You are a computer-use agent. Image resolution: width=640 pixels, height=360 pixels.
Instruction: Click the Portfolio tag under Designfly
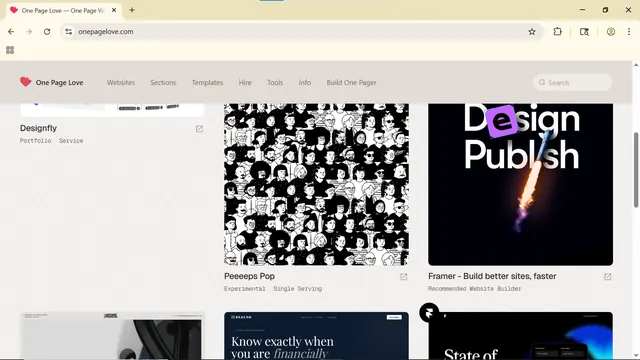click(36, 141)
